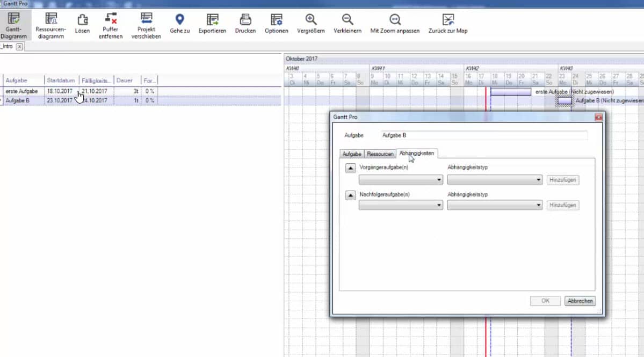Collapse the Nachfolgeraufgabe(n) section arrow
Image resolution: width=644 pixels, height=357 pixels.
(350, 195)
